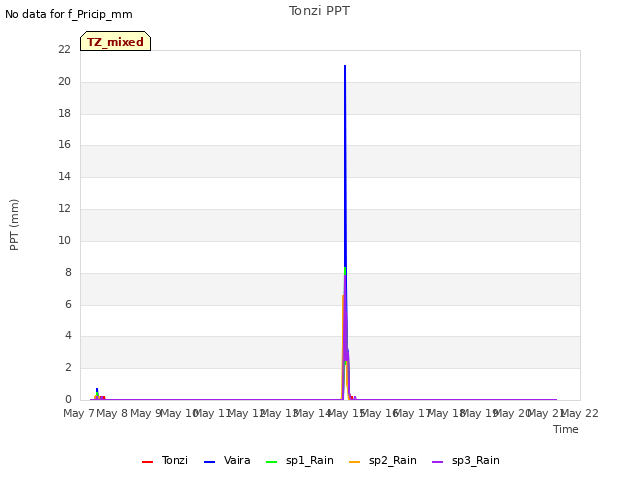Click the y-axis label 18
This screenshot has width=640, height=480.
[x=64, y=113]
